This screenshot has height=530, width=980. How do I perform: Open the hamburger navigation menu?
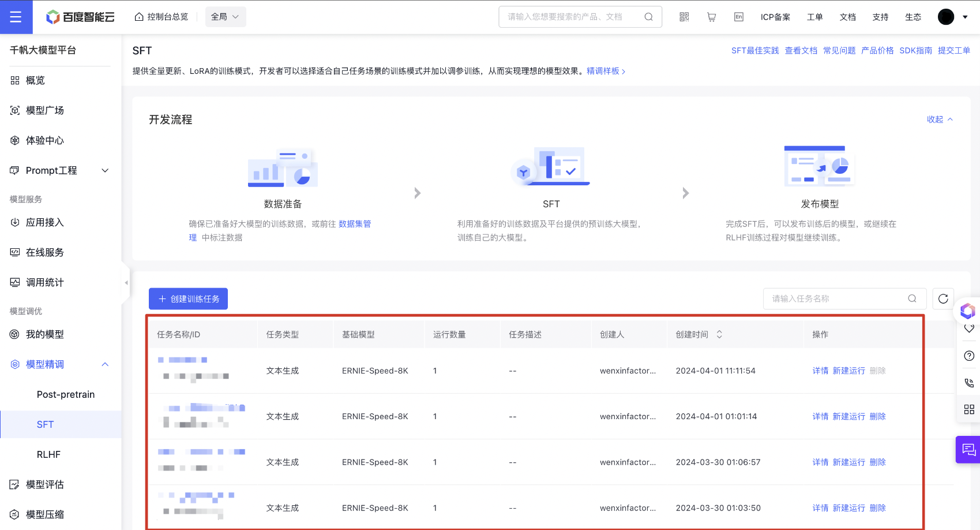pyautogui.click(x=16, y=17)
